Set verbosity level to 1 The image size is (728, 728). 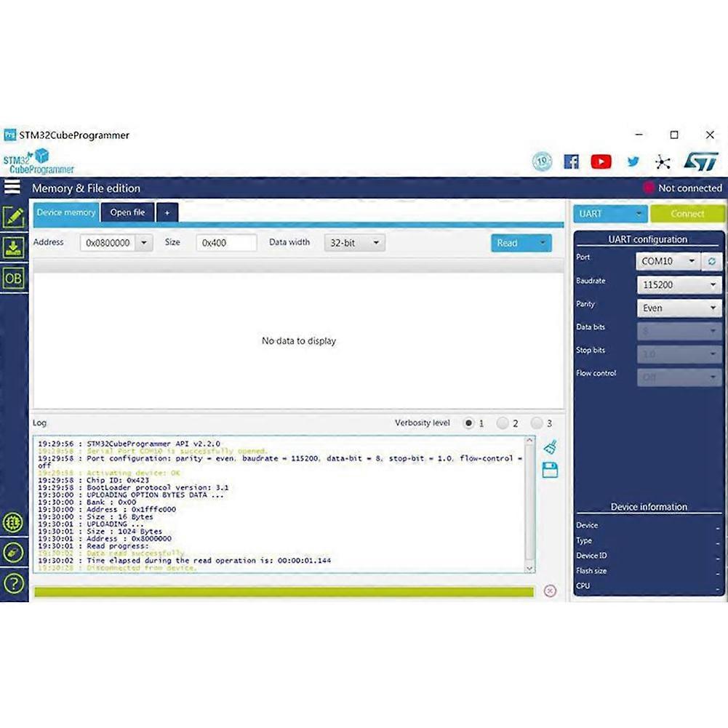[468, 423]
